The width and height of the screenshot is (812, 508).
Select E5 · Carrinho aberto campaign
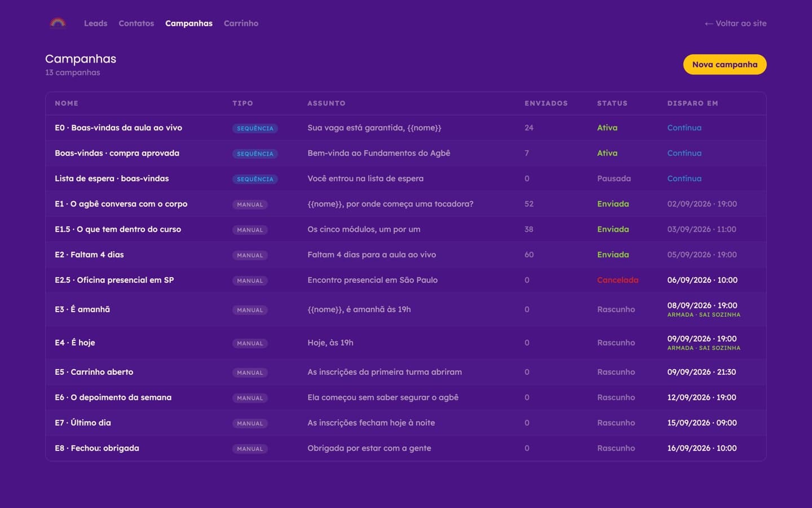point(94,372)
